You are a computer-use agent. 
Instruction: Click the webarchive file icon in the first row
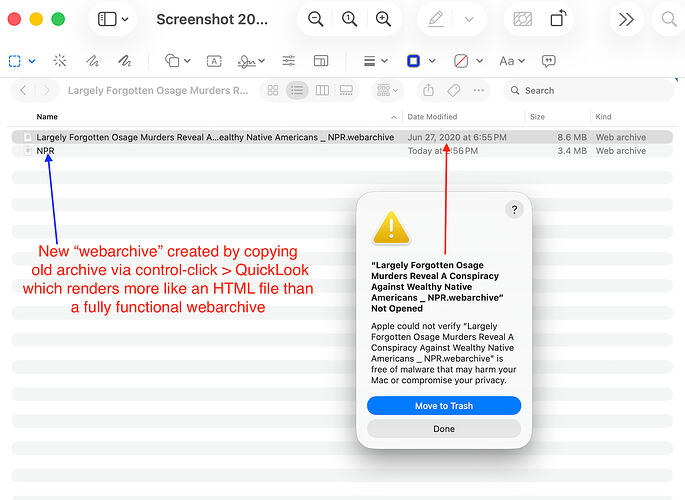point(28,137)
